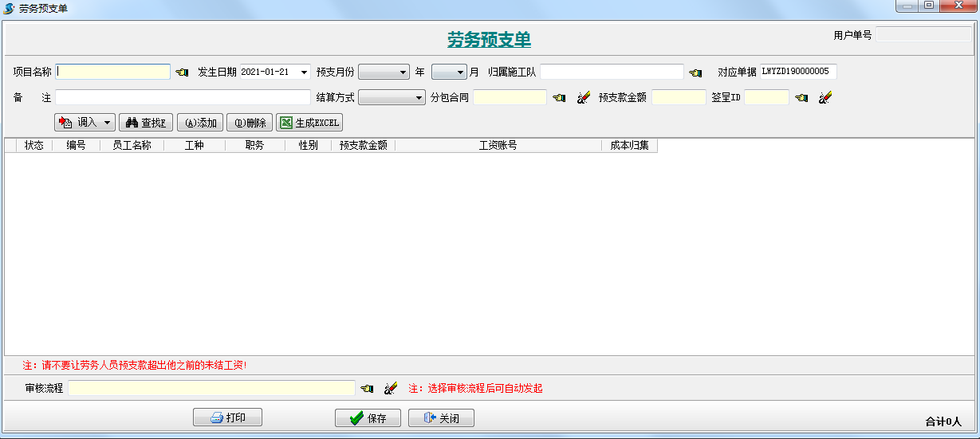Click the 保存 save button
Screen dimensions: 980x439
(368, 418)
